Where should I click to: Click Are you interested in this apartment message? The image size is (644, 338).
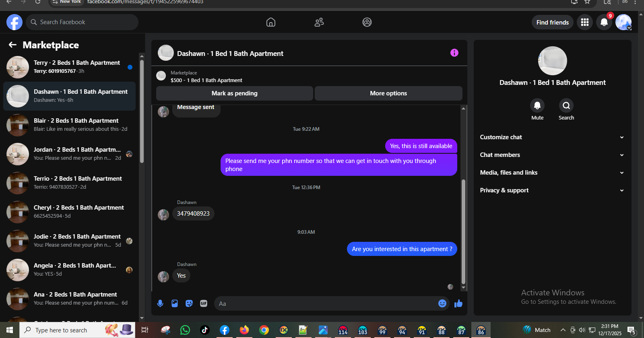pos(402,249)
